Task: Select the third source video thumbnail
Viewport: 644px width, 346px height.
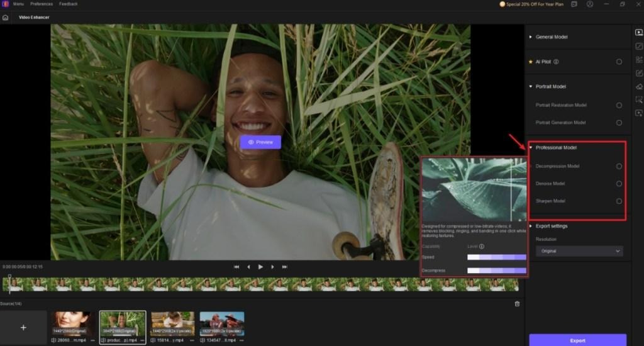Action: (172, 323)
